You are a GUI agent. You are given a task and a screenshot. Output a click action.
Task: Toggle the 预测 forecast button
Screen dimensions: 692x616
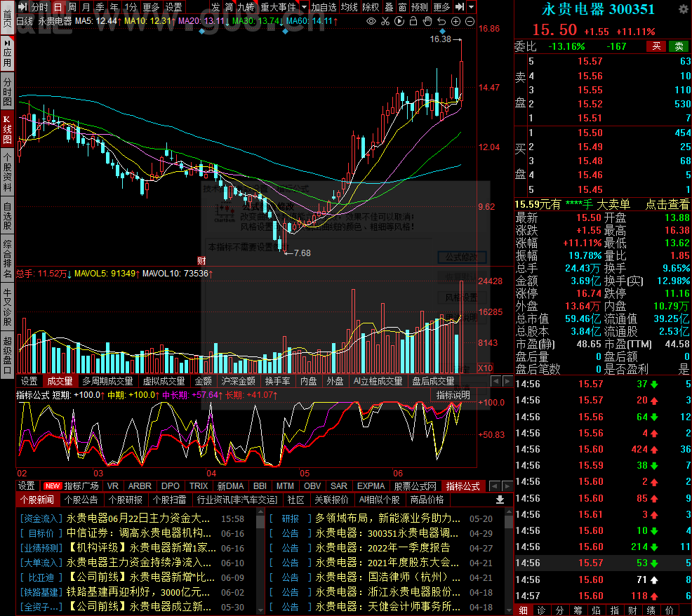click(x=420, y=7)
